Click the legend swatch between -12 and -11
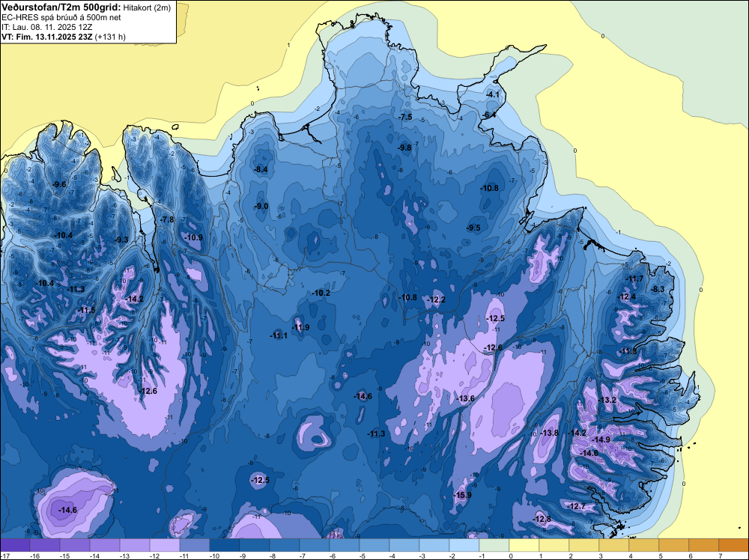 pyautogui.click(x=165, y=545)
